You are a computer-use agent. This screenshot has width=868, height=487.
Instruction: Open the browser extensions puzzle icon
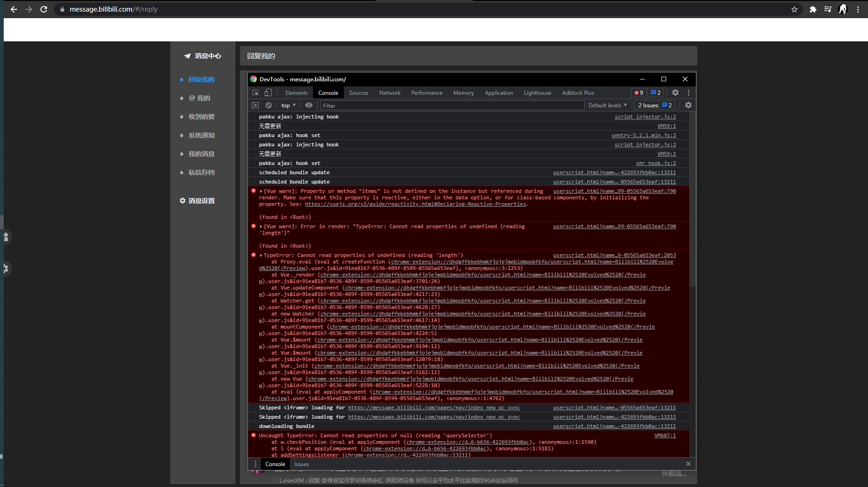813,9
